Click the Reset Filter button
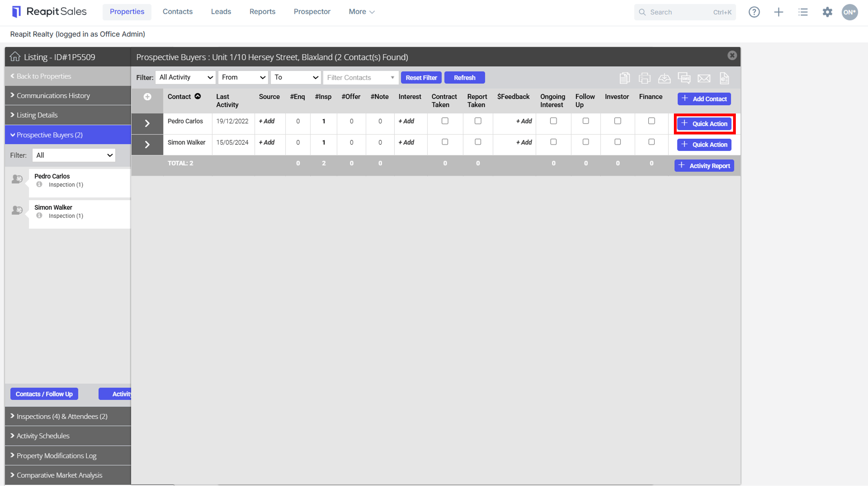The height and width of the screenshot is (488, 868). (x=421, y=78)
